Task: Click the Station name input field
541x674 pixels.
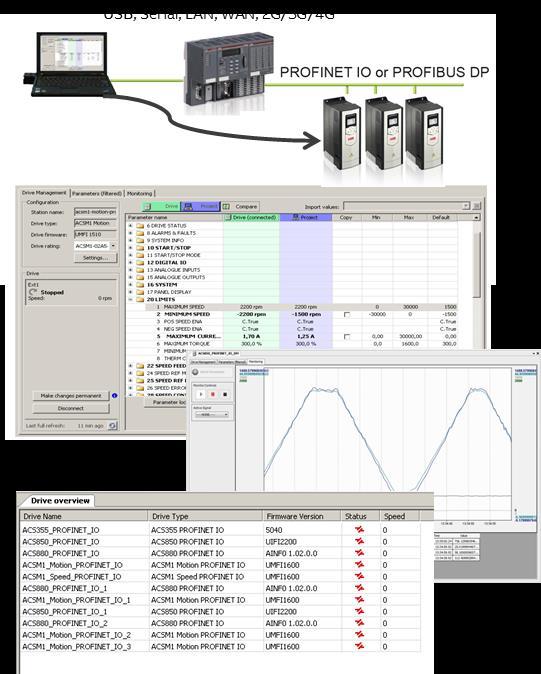Action: pyautogui.click(x=95, y=212)
